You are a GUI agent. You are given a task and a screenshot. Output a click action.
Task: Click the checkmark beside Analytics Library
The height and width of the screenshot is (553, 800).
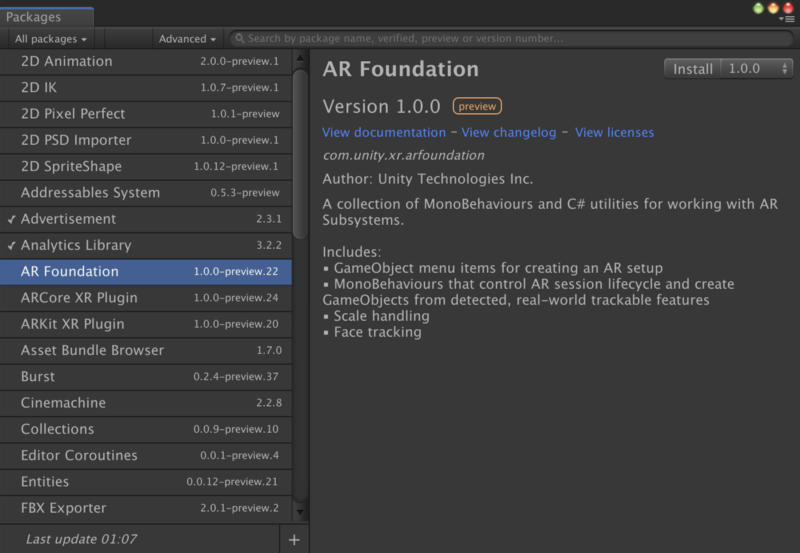11,245
